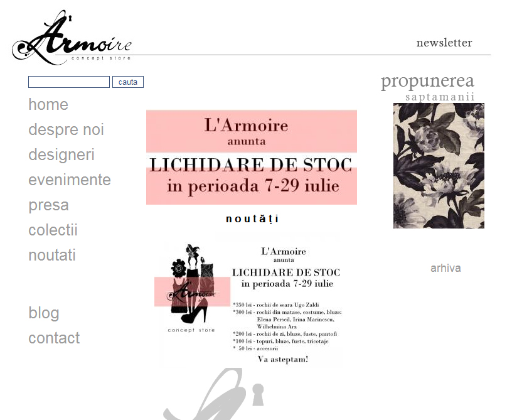Image resolution: width=512 pixels, height=420 pixels.
Task: Visit the blog link
Action: (x=44, y=313)
